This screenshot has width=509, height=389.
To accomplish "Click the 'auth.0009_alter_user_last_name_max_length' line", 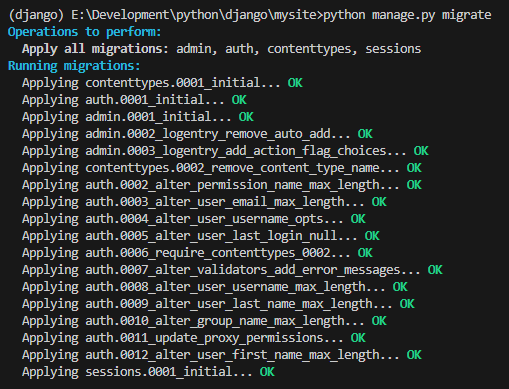I will [x=218, y=304].
